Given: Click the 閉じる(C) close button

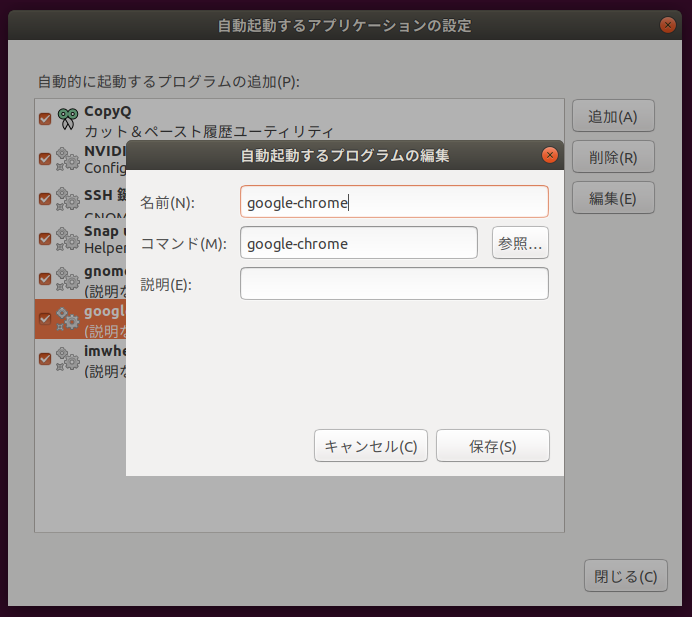Looking at the screenshot, I should 625,576.
